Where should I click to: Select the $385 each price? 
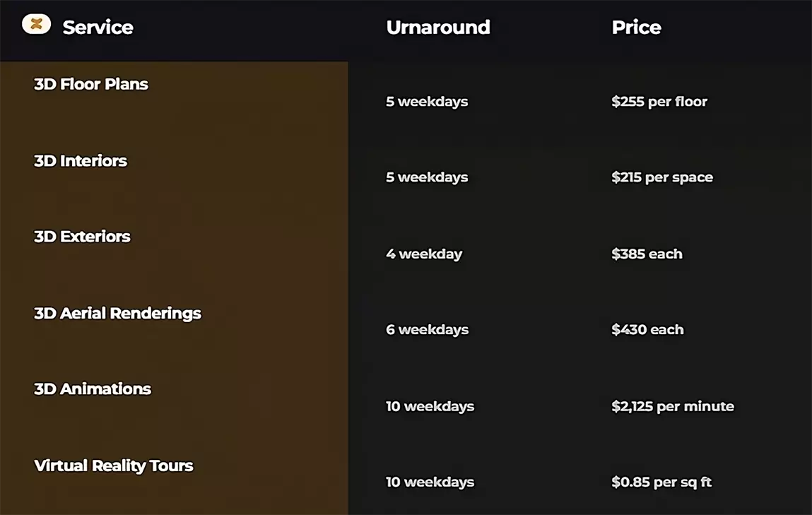pos(647,254)
